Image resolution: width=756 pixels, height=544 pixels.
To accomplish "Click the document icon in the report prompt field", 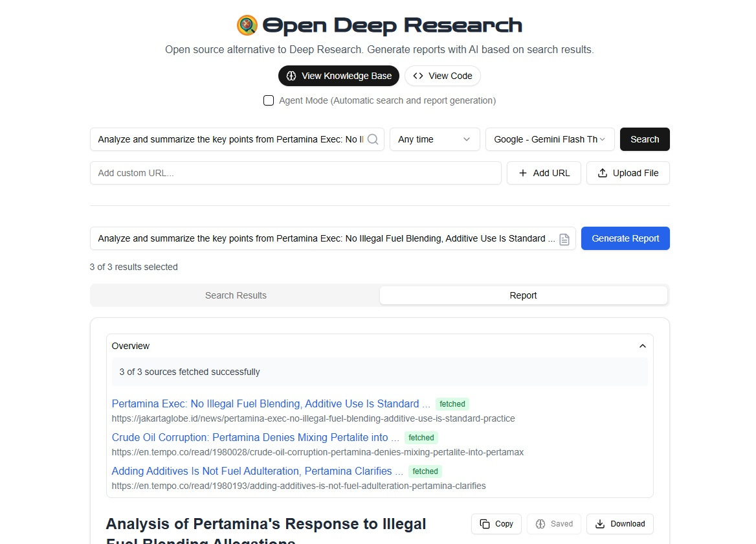I will point(564,239).
